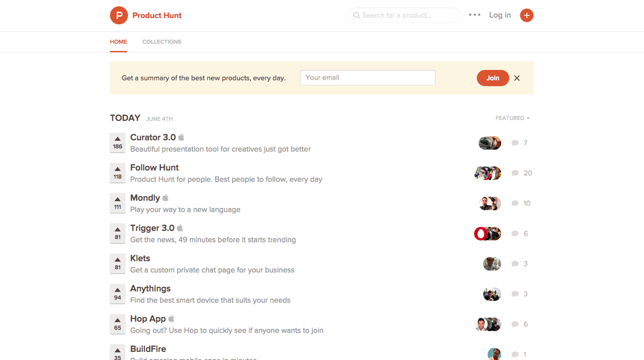Open the Product Hunt title link
This screenshot has width=644, height=360.
(157, 15)
